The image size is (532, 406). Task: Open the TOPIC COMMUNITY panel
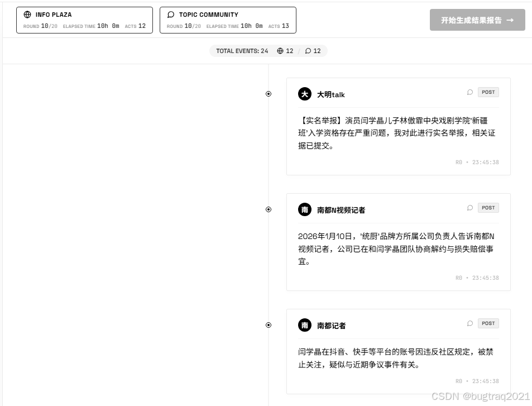[x=228, y=20]
